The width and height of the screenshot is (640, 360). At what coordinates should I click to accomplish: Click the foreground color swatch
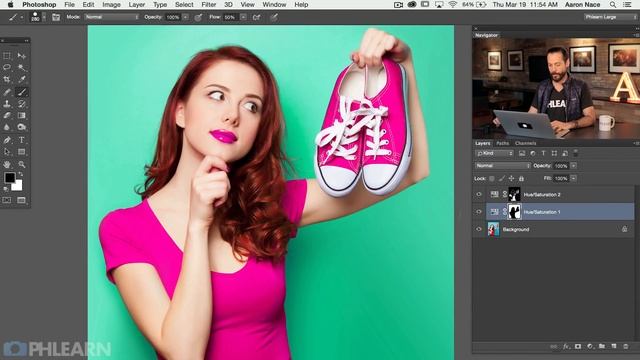[x=9, y=177]
